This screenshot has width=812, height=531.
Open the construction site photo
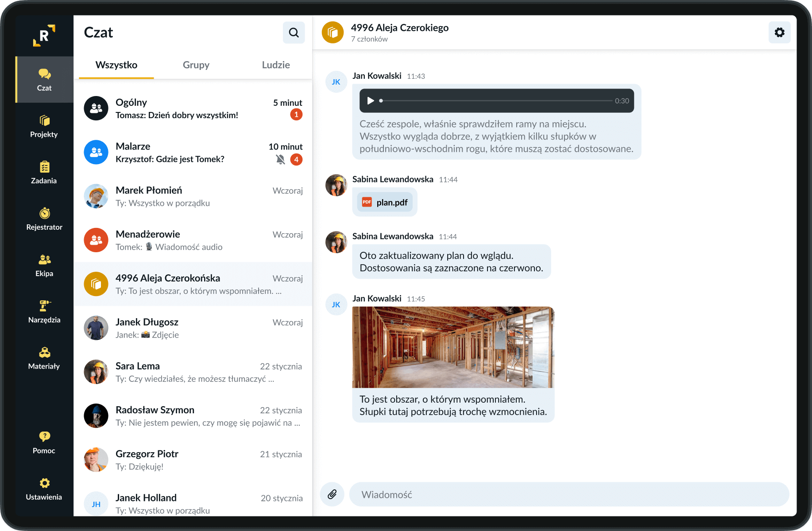point(453,347)
